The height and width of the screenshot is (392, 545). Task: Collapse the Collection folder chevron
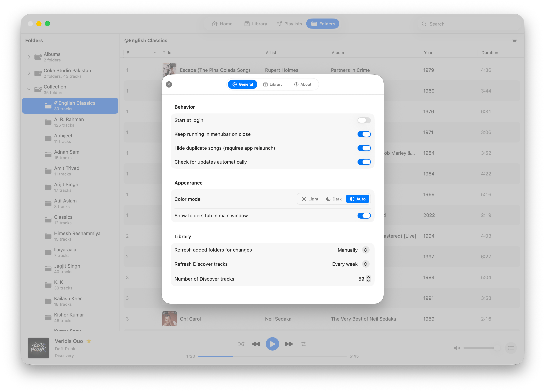coord(29,89)
